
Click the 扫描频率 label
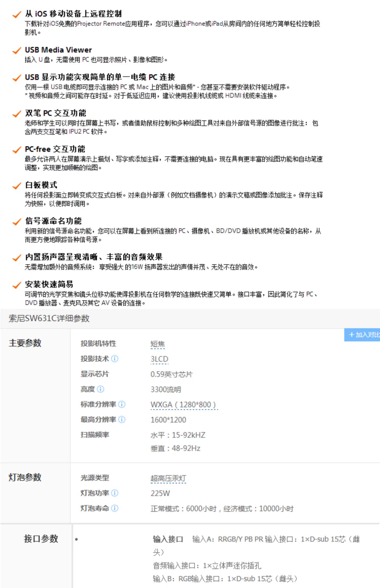pos(95,435)
